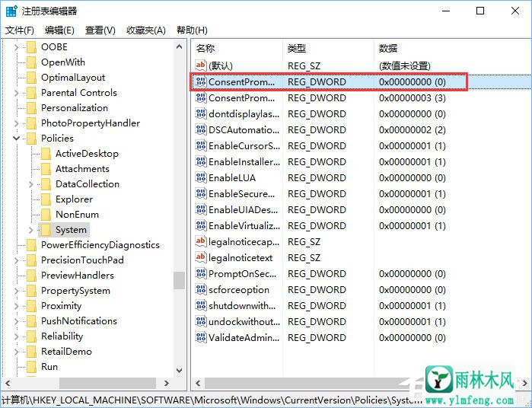Click the scforceoption DWORD icon
This screenshot has height=408, width=532.
200,289
